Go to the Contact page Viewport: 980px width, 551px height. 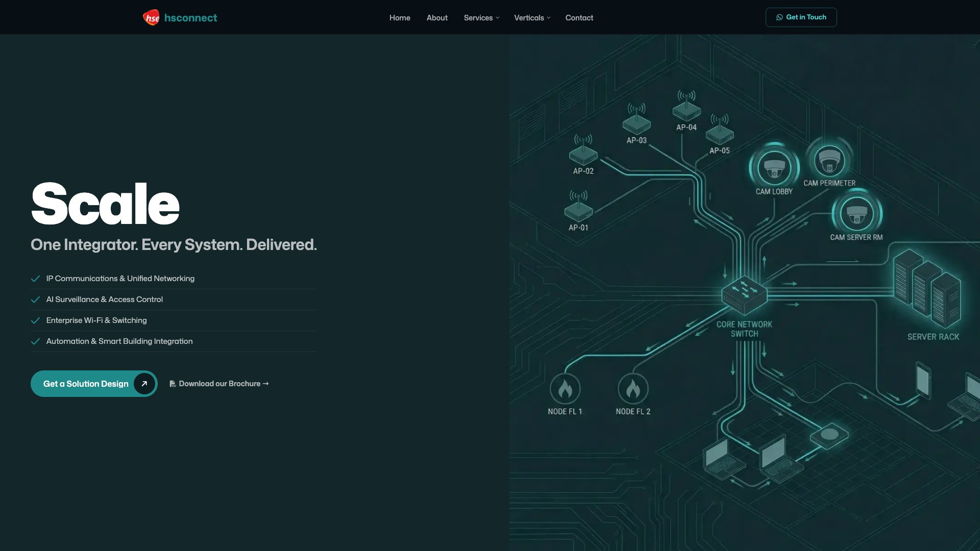point(579,18)
